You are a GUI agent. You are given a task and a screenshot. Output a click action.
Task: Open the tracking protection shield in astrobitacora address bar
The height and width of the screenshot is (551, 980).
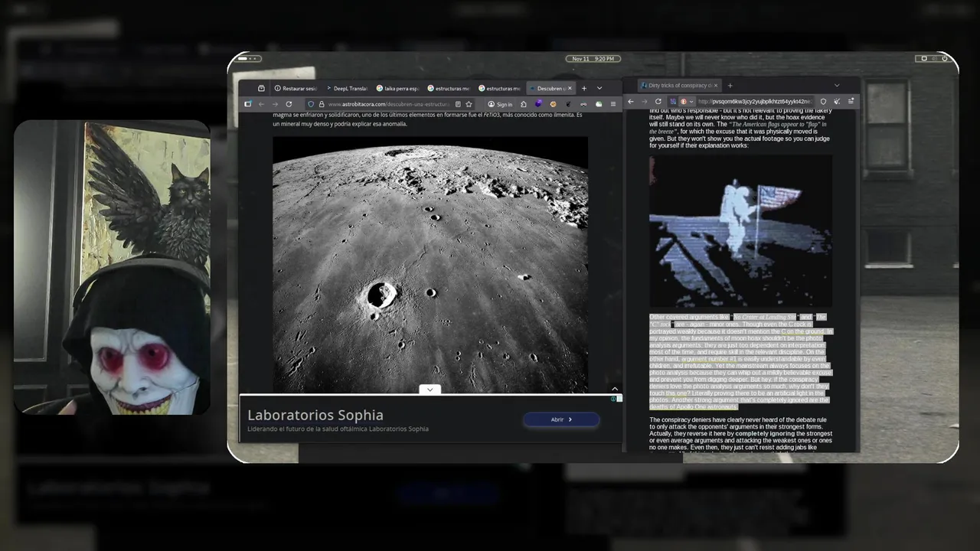click(x=311, y=104)
